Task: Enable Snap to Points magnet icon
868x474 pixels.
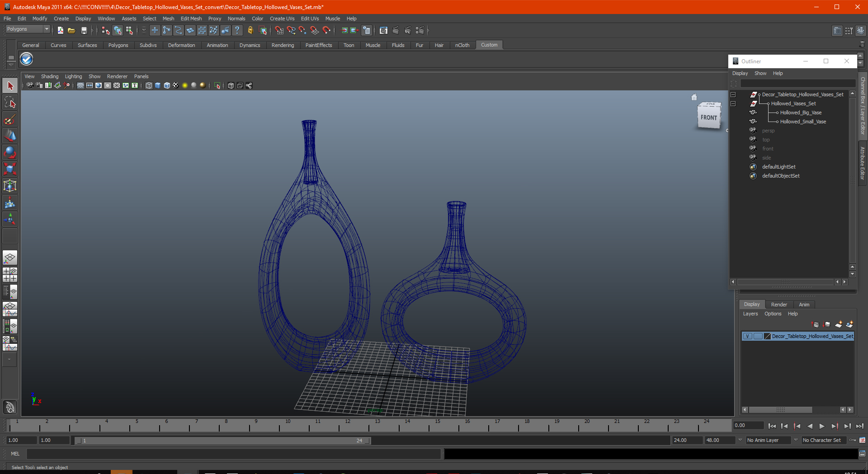Action: (x=302, y=30)
